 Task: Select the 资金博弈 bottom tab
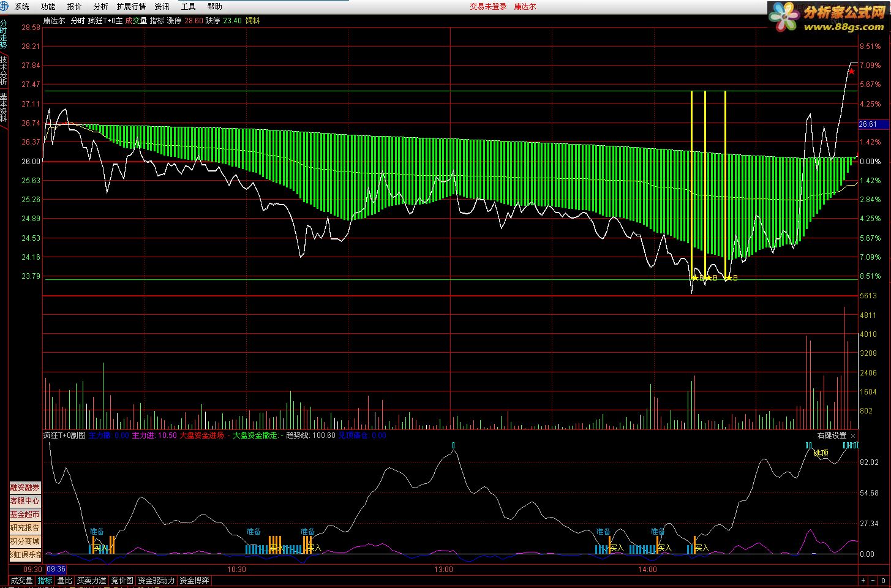coord(194,581)
